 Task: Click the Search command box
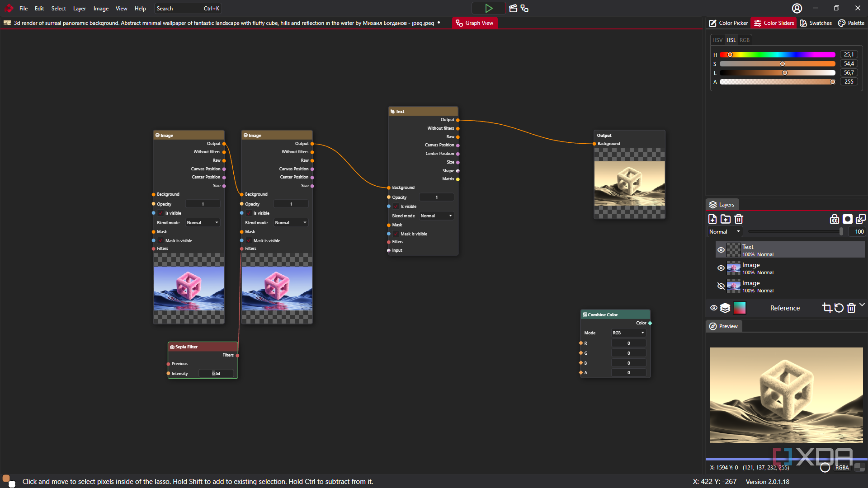188,9
